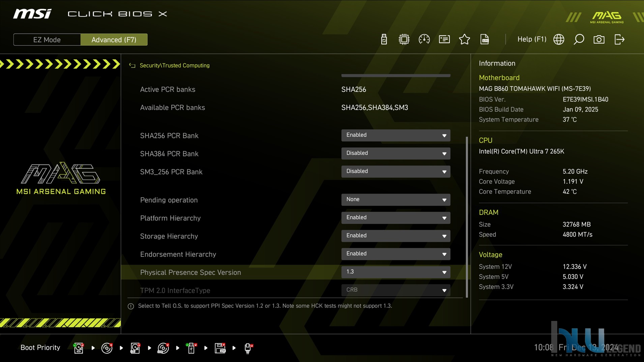
Task: Select the network boot device icon
Action: click(248, 348)
